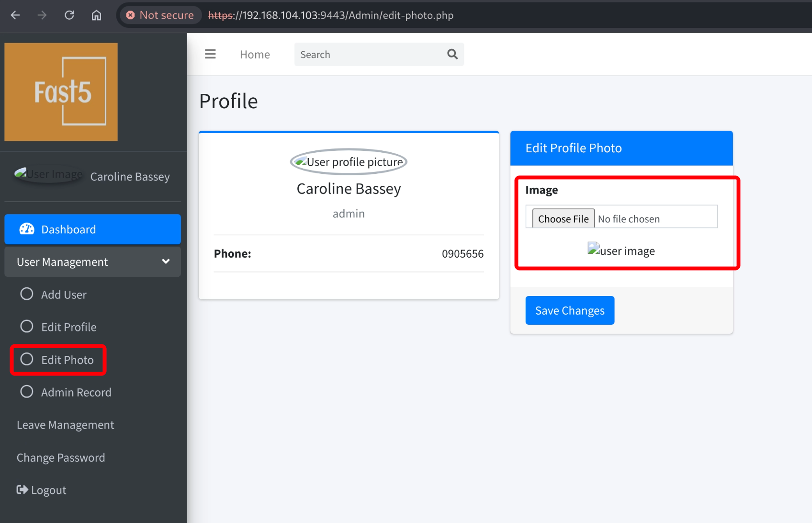Open the Change Password link
The height and width of the screenshot is (523, 812).
click(x=61, y=457)
